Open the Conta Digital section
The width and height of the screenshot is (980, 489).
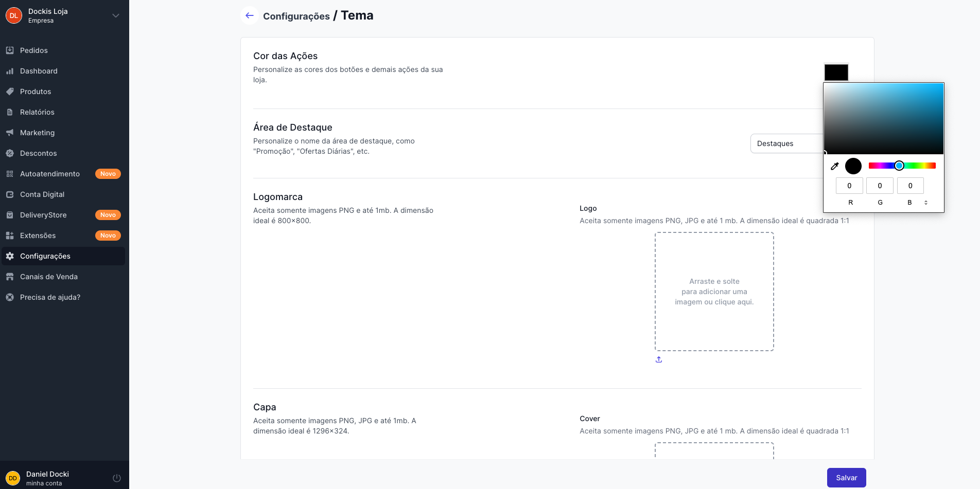click(x=42, y=194)
